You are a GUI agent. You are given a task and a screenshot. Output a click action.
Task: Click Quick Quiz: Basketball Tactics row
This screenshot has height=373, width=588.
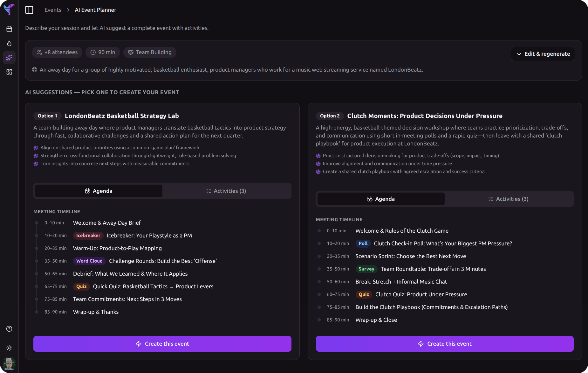pyautogui.click(x=153, y=286)
